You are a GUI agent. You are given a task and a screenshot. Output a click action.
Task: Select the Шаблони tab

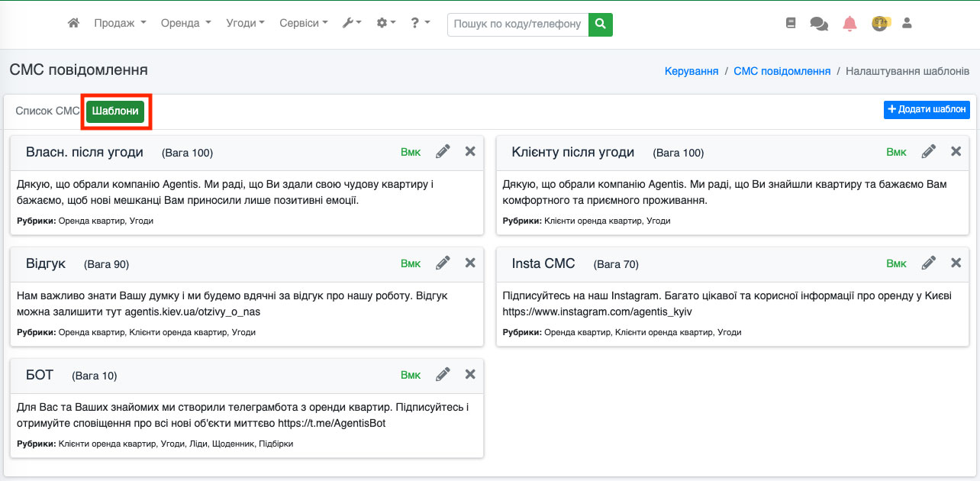115,111
